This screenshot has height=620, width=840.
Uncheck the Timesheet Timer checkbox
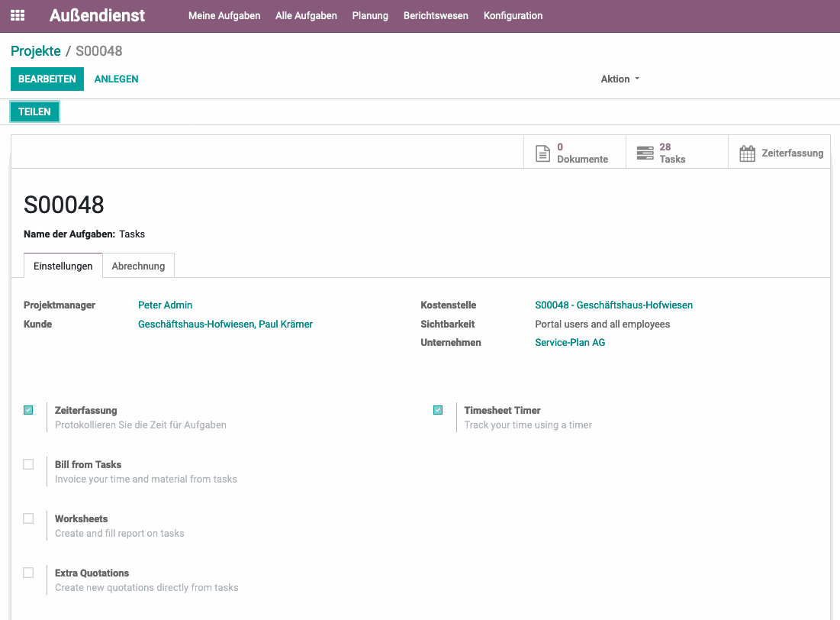click(x=438, y=410)
